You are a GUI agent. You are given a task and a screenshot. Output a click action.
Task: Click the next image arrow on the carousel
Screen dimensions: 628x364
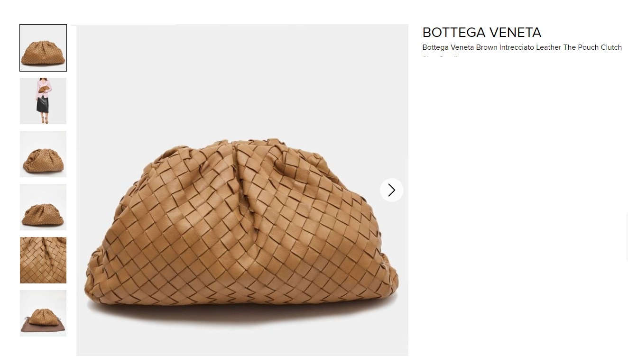391,190
